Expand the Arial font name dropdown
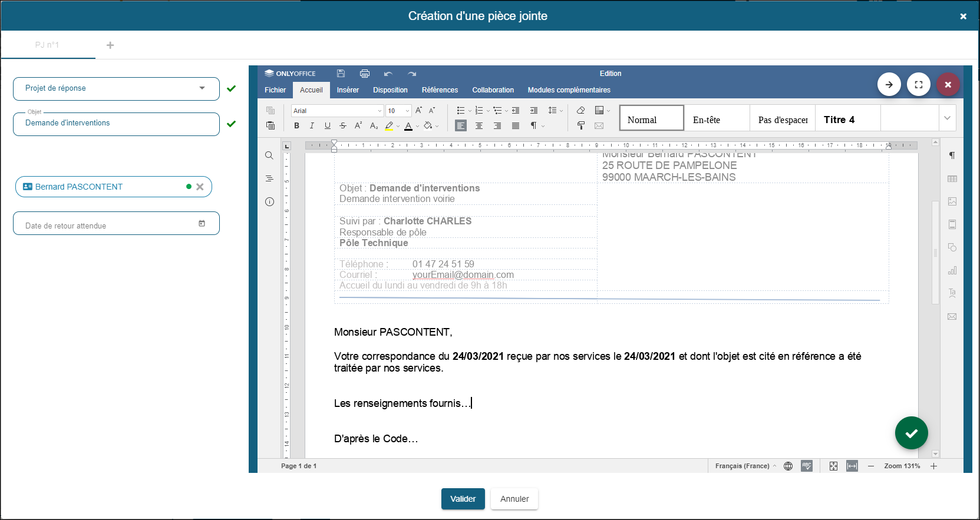The width and height of the screenshot is (980, 520). (380, 111)
